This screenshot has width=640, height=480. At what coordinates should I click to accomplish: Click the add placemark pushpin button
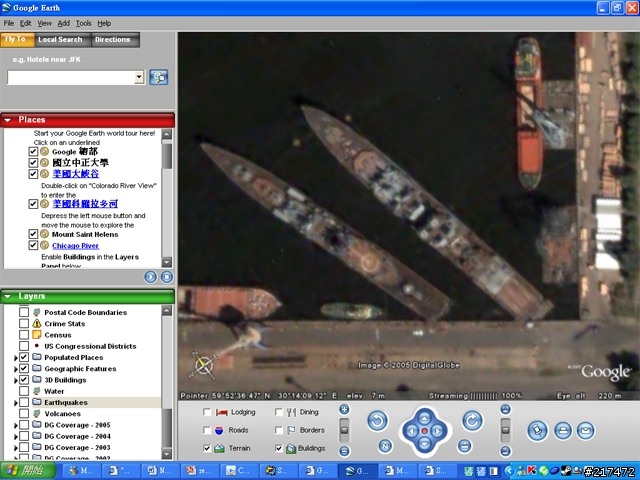537,431
